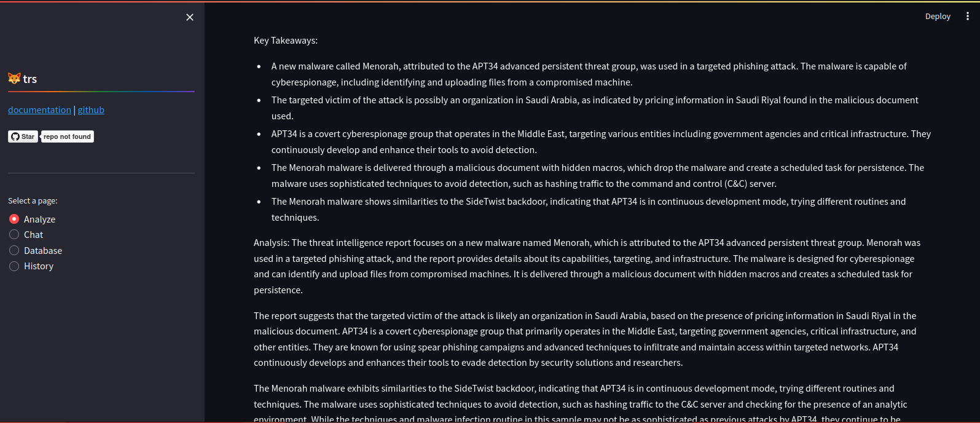Screen dimensions: 980x423
Task: Click the first bullet about Menorah malware
Action: coord(589,74)
